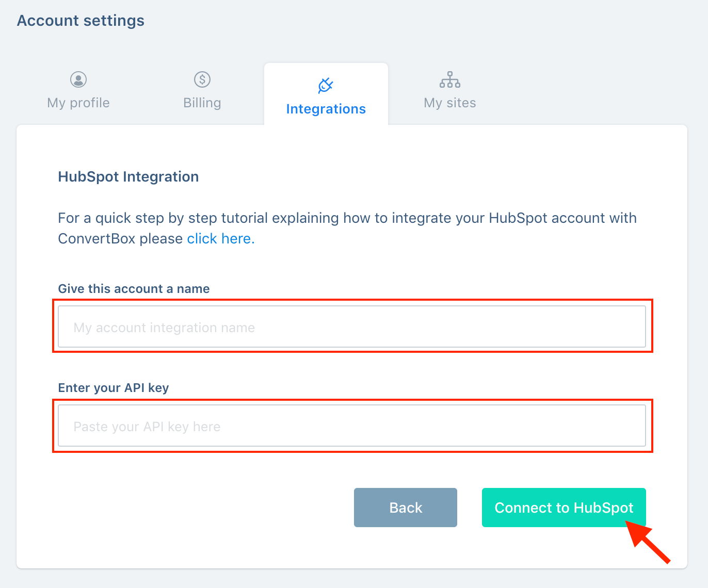Click the Integrations plug icon
The image size is (708, 588).
pyautogui.click(x=326, y=85)
